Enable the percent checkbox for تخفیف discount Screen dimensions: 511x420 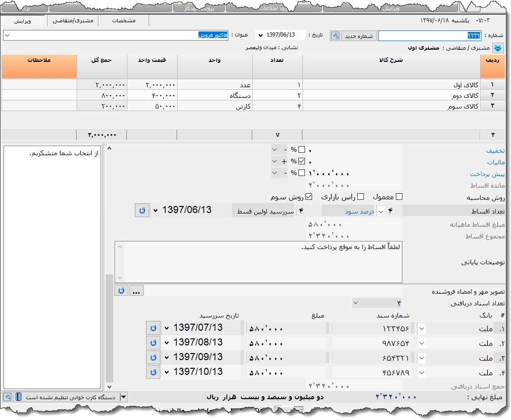302,150
